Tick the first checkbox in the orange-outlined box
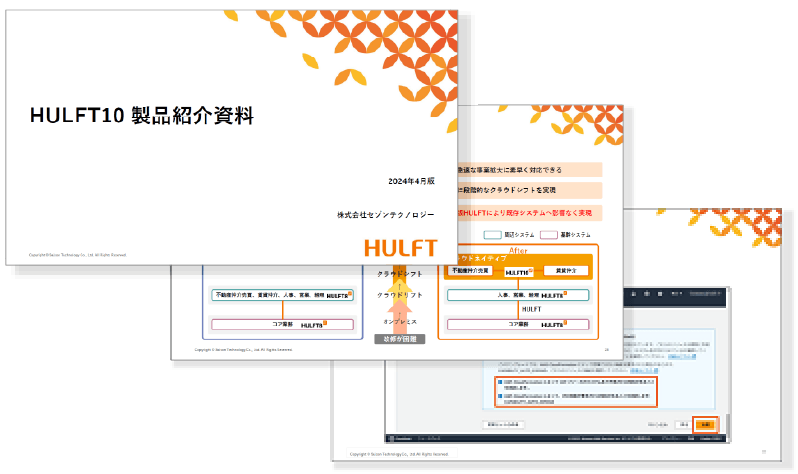The height and width of the screenshot is (474, 798). (500, 382)
